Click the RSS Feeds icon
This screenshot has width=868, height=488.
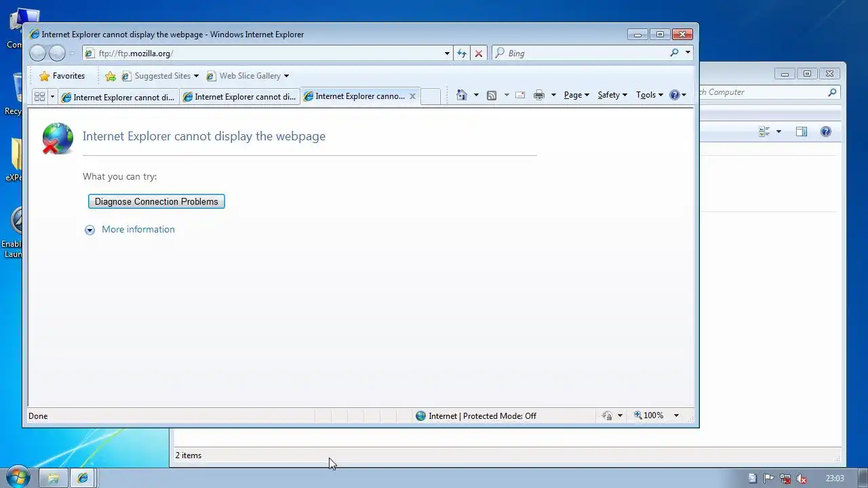point(492,95)
